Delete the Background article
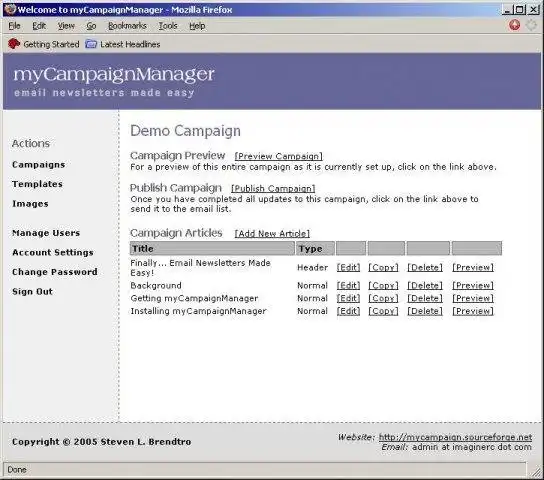This screenshot has height=480, width=544. tap(425, 285)
